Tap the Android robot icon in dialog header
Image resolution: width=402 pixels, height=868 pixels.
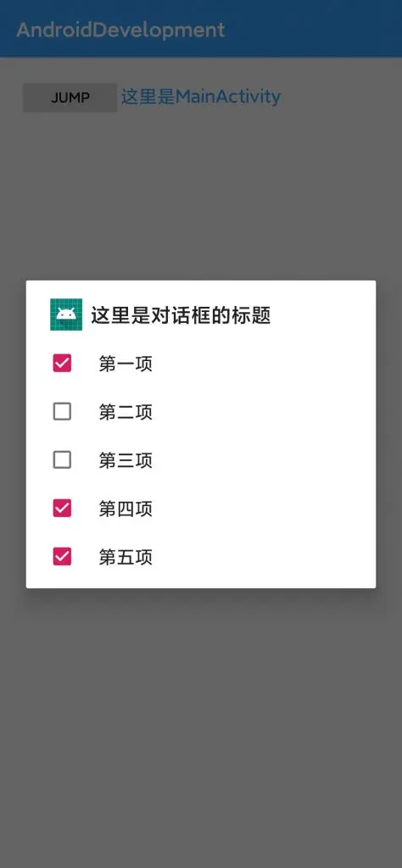click(x=66, y=314)
